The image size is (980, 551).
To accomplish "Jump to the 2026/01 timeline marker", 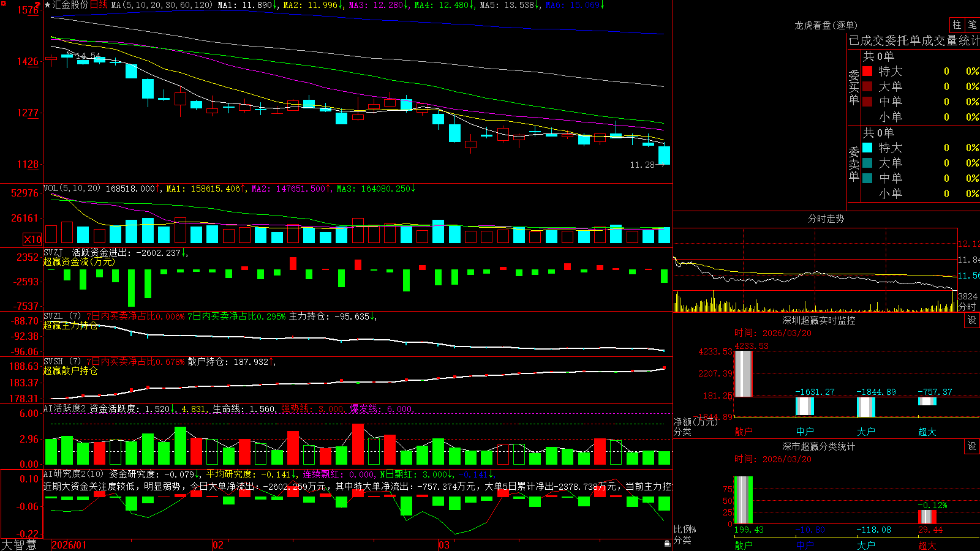I will pos(69,545).
